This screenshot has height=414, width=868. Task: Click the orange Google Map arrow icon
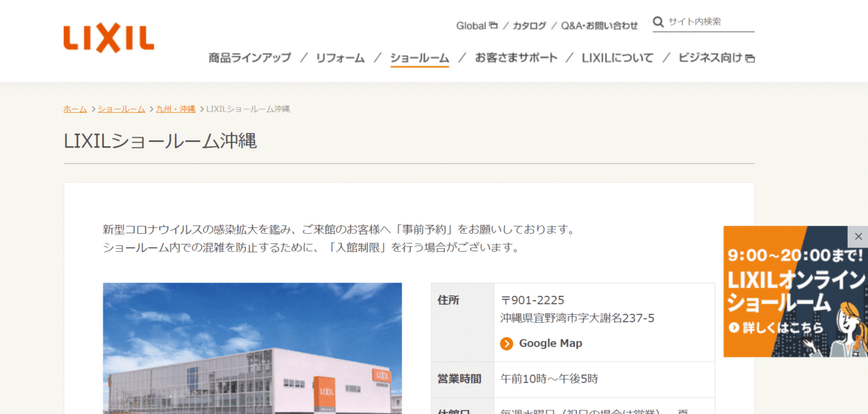(506, 344)
